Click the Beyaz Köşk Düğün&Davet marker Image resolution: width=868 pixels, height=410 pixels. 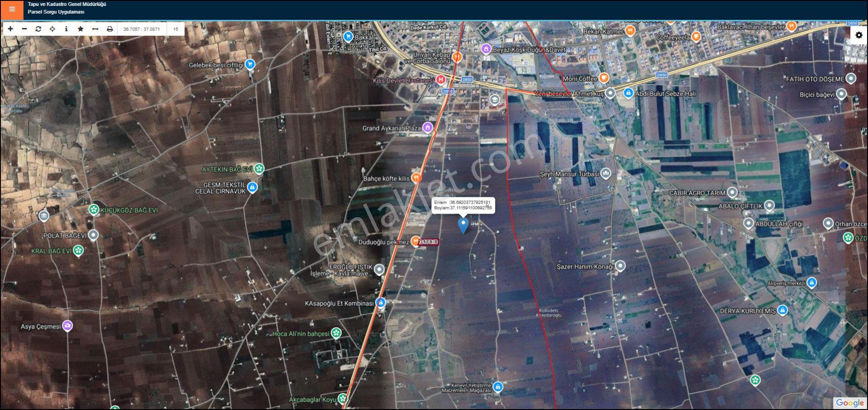coord(486,49)
